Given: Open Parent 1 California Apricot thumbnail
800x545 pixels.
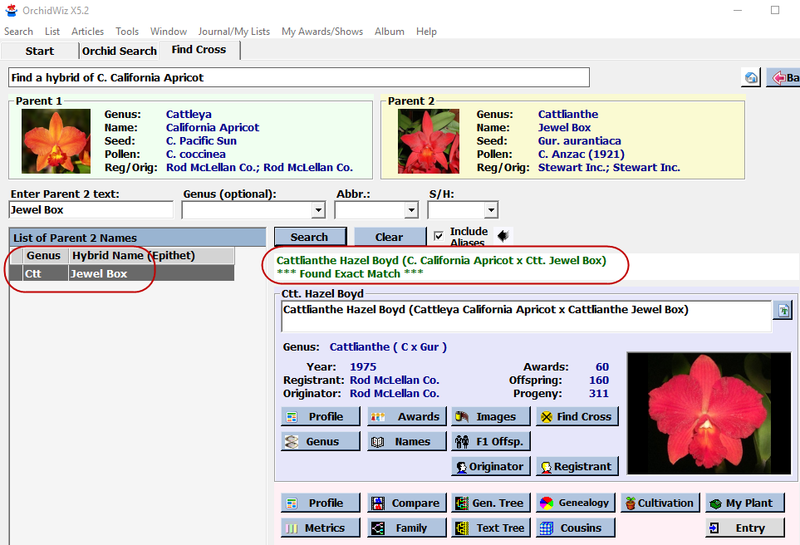Looking at the screenshot, I should (56, 141).
